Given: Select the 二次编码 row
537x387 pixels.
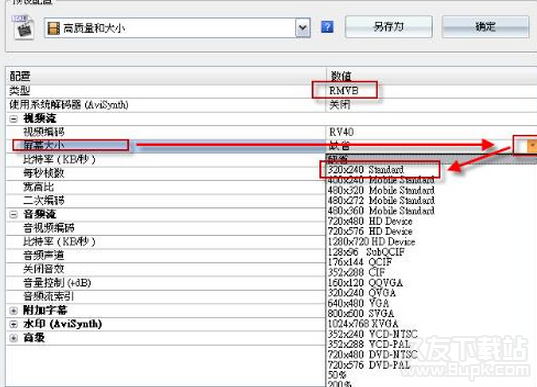Looking at the screenshot, I should coord(166,201).
